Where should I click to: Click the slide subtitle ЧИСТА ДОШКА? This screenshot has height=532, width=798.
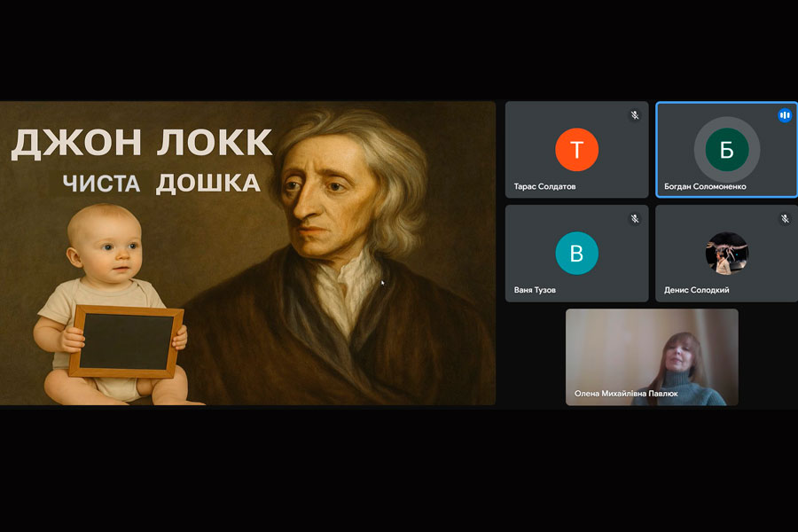161,184
